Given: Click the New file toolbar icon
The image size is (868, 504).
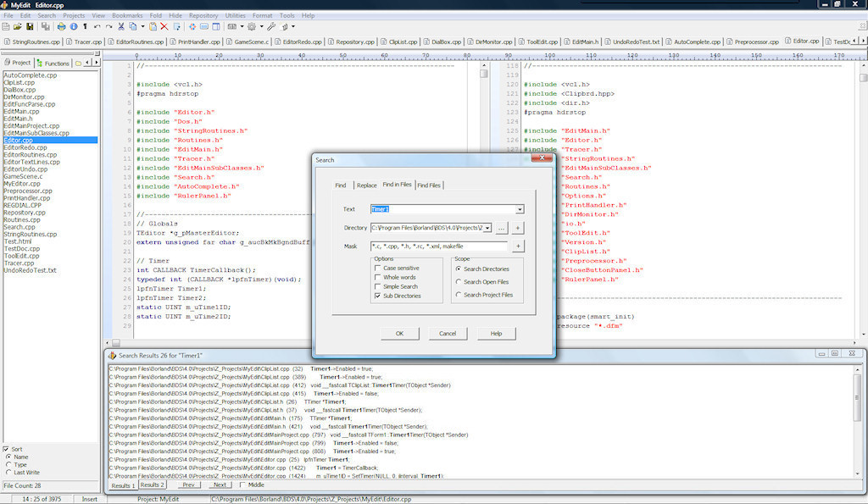Looking at the screenshot, I should [x=6, y=26].
